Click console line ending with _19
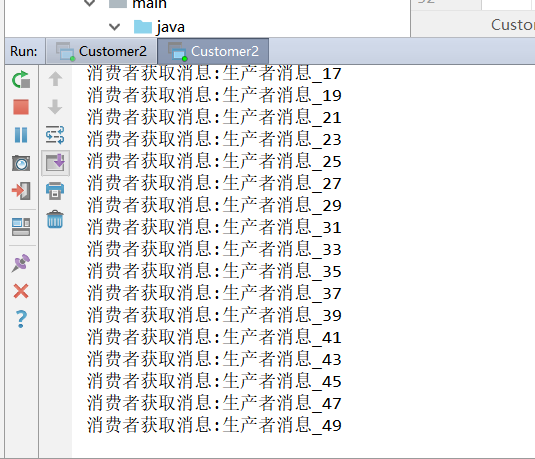The width and height of the screenshot is (535, 459). [214, 95]
